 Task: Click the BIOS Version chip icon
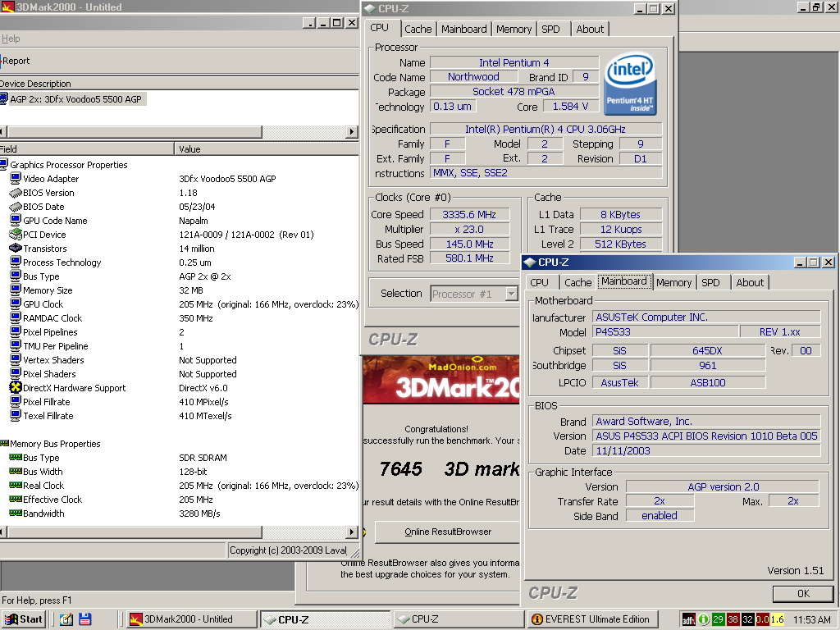tap(16, 192)
